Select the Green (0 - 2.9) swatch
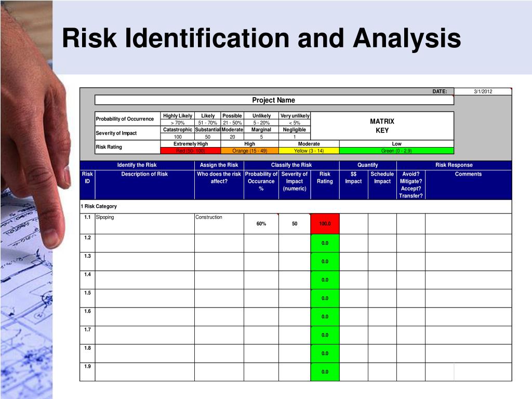 point(396,151)
